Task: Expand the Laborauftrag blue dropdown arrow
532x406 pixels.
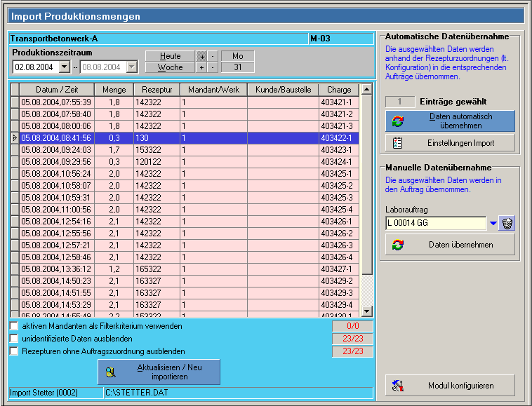Action: coord(493,224)
